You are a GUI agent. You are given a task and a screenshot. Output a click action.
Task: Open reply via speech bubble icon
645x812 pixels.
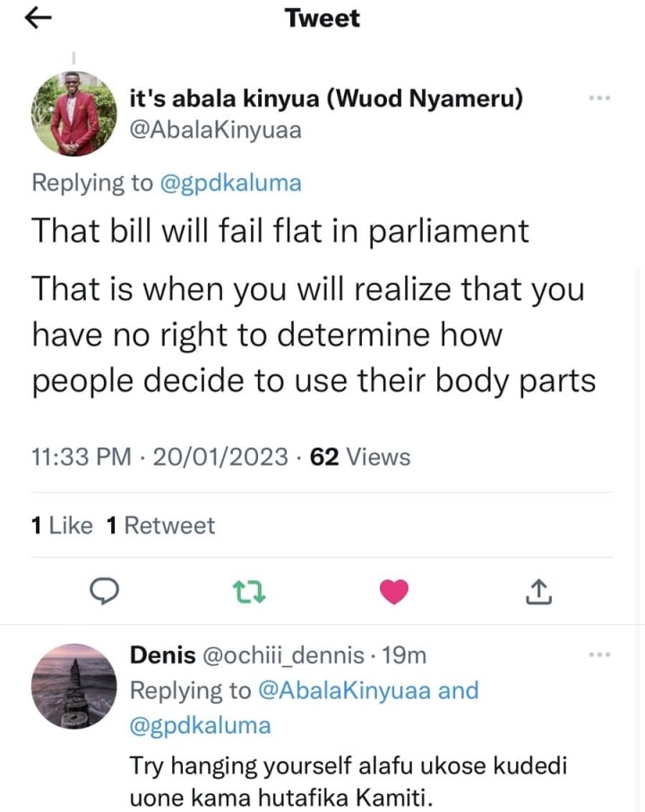pos(104,591)
